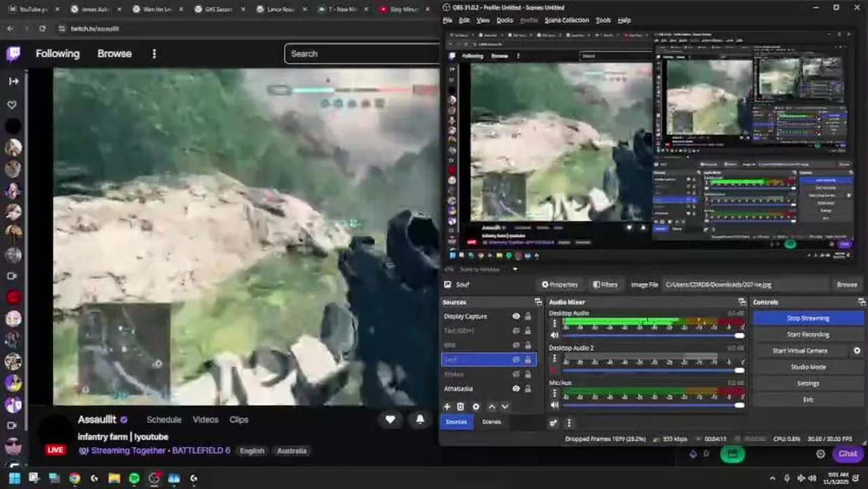Open the File menu in OBS

click(448, 20)
